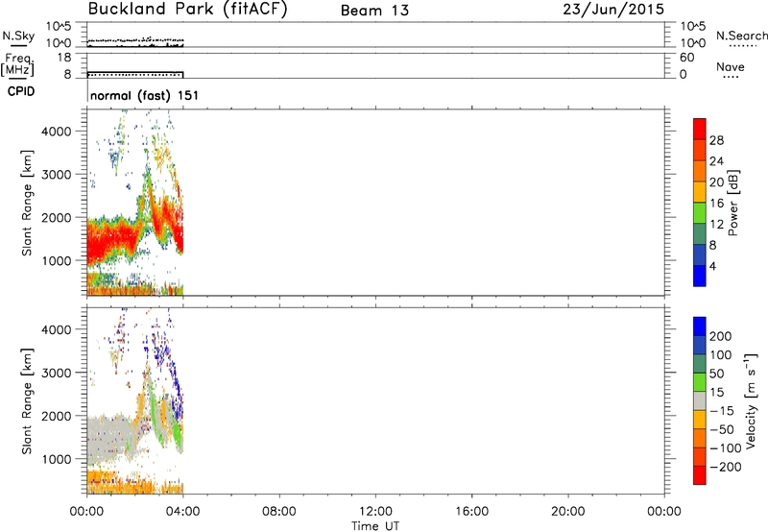Screen dimensions: 768x532
Task: Click the 'Freq. [MHz]' axis label
Action: point(17,64)
